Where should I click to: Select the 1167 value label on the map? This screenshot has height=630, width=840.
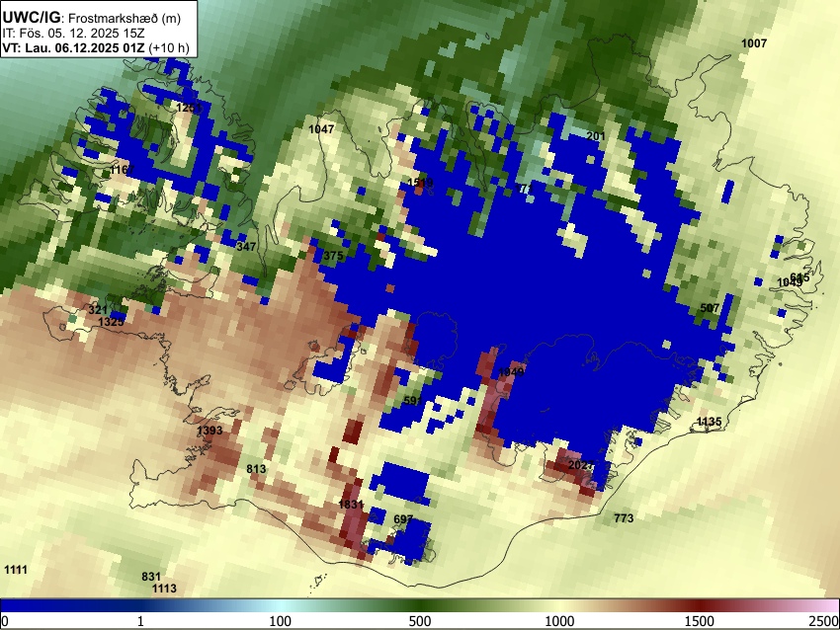coord(123,170)
